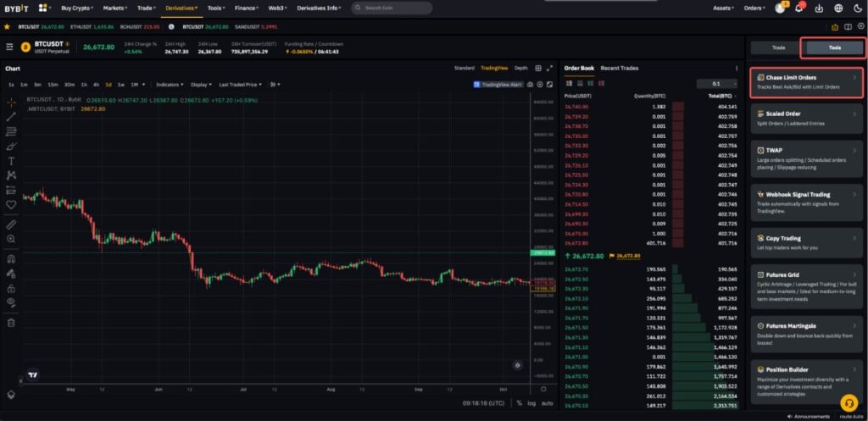Open the page settings hexagon icon
The image size is (868, 421).
[x=861, y=26]
